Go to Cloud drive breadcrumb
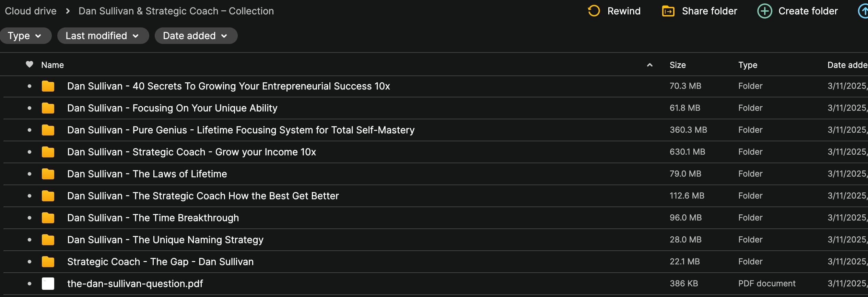Image resolution: width=868 pixels, height=297 pixels. coord(31,11)
